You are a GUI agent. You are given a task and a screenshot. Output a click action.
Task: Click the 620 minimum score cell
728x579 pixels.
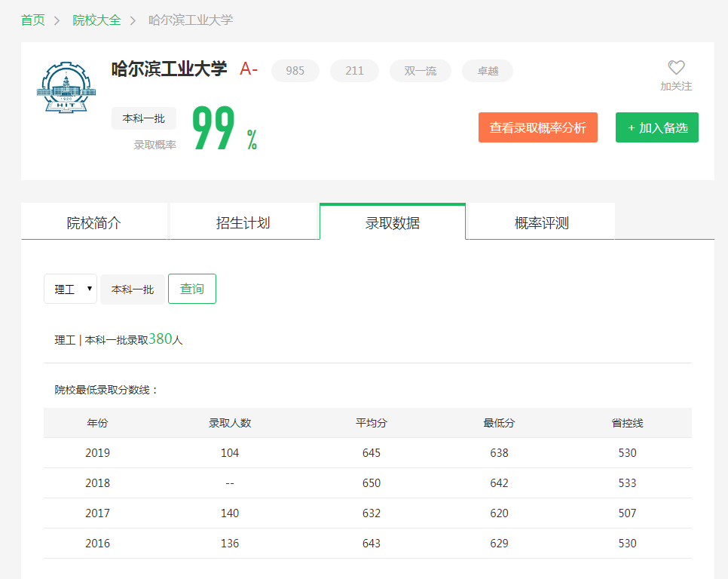pos(499,513)
